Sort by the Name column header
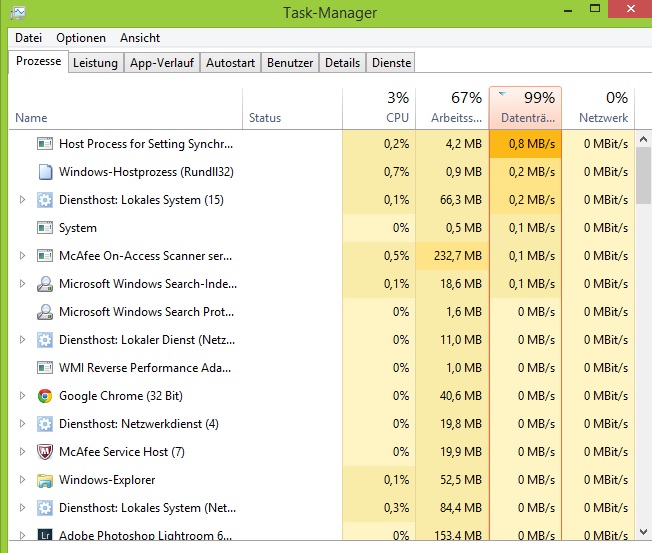The height and width of the screenshot is (553, 652). click(126, 109)
